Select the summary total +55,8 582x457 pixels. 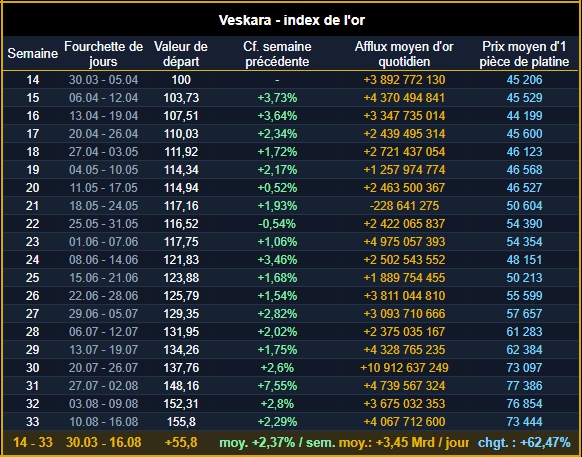coord(181,443)
